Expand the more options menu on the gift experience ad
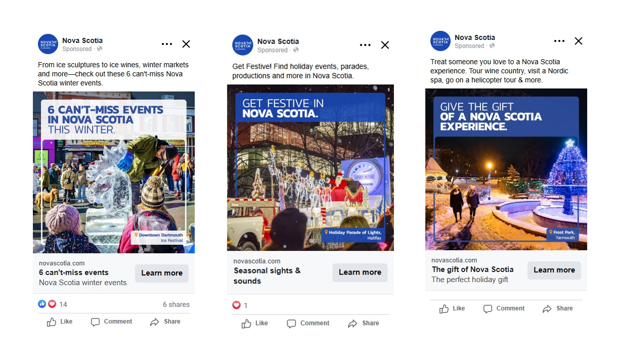The image size is (617, 364). (x=559, y=41)
